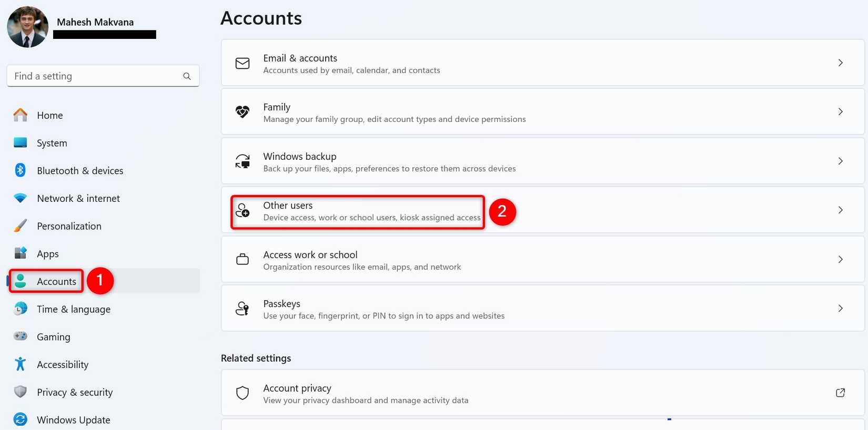Click the Passkeys fingerprint icon
This screenshot has height=430, width=868.
pyautogui.click(x=242, y=309)
